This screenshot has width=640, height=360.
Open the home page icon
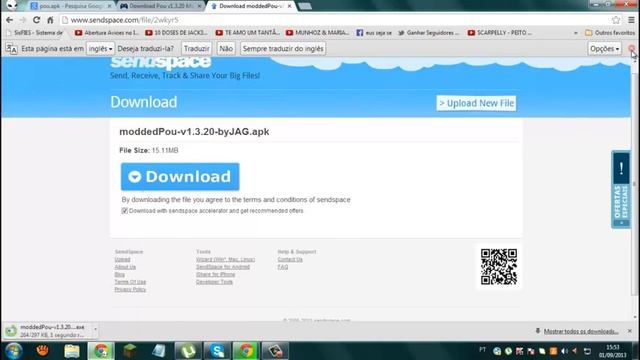[x=50, y=20]
